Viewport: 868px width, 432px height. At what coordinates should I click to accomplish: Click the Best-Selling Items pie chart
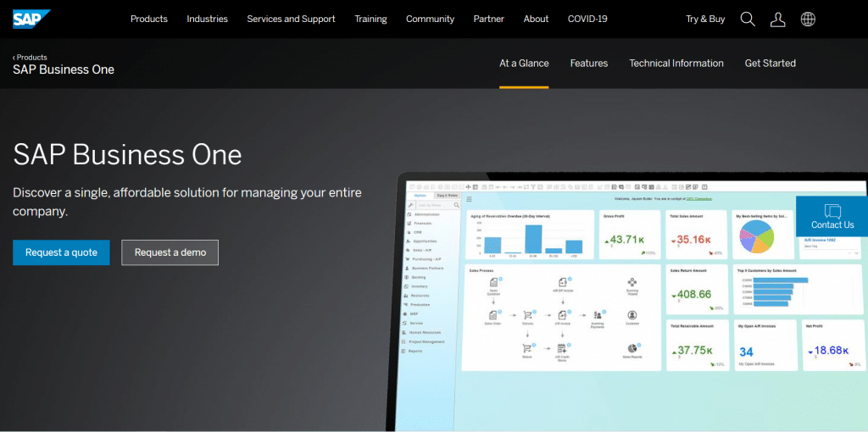click(x=755, y=236)
